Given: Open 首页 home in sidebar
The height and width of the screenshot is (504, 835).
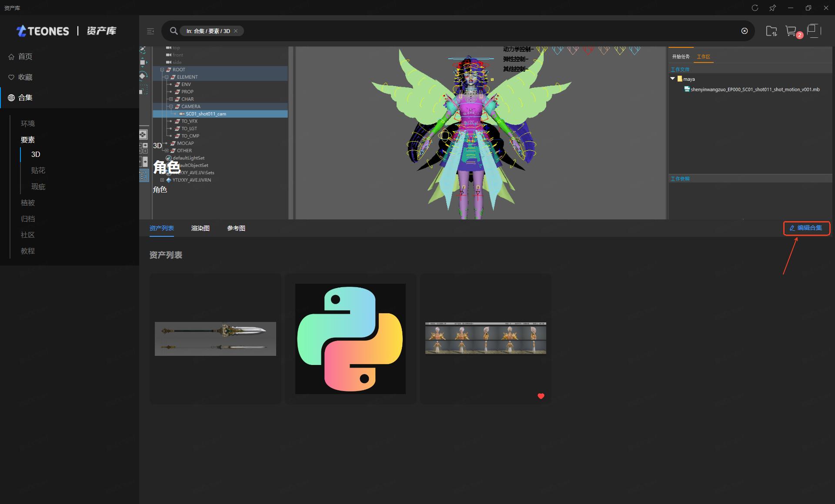Looking at the screenshot, I should (x=25, y=56).
